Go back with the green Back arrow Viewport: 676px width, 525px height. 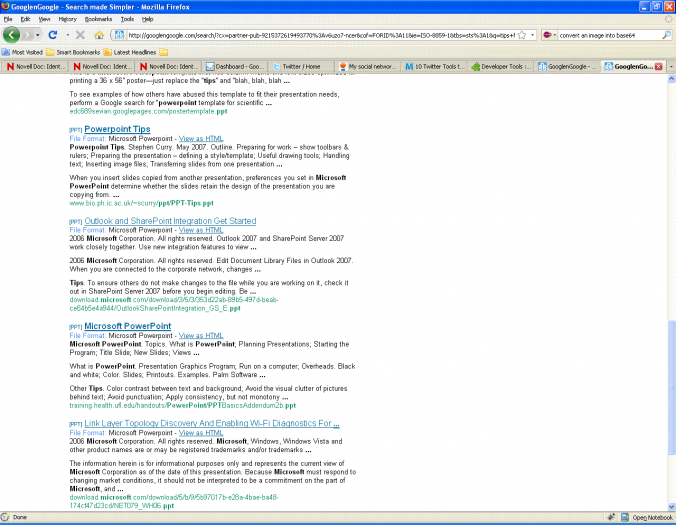point(11,35)
